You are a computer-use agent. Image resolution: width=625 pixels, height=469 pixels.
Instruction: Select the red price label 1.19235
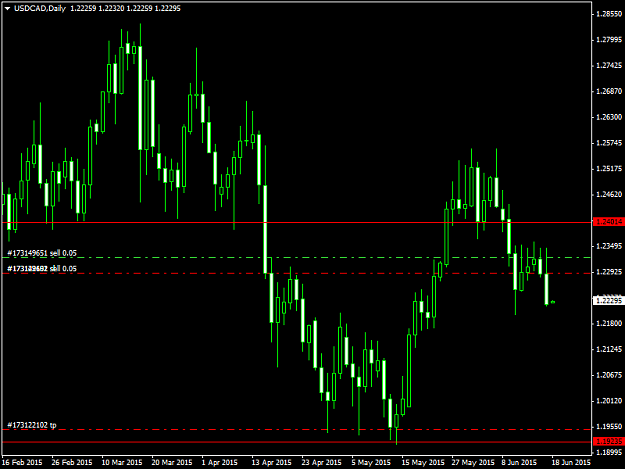tap(608, 442)
